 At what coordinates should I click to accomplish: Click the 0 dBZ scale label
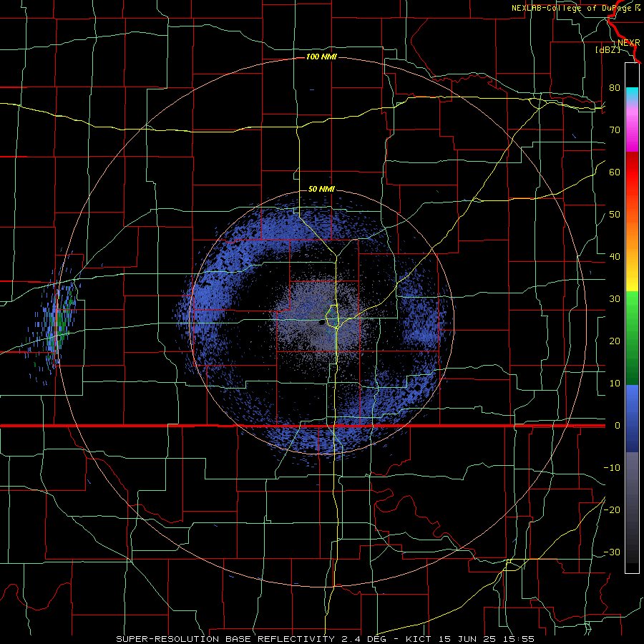pyautogui.click(x=618, y=426)
